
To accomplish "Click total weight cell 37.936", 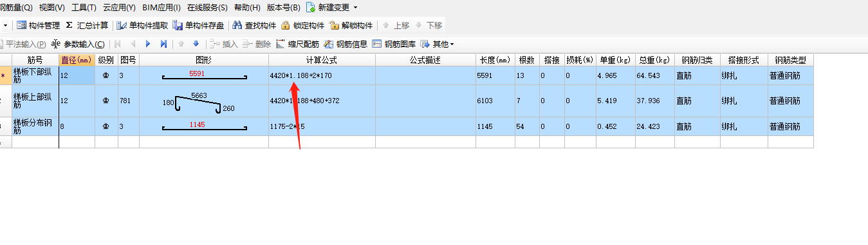I will [654, 101].
